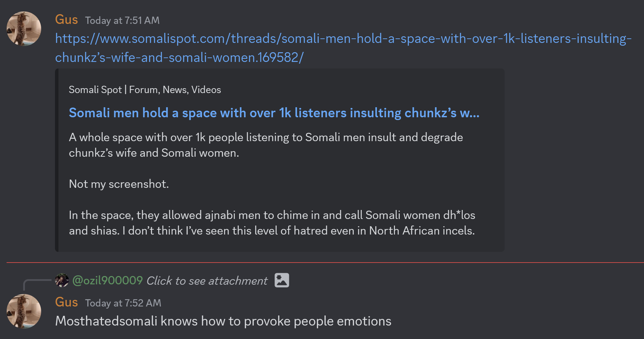Click Gus's avatar on the 7:52 AM message
Image resolution: width=644 pixels, height=339 pixels.
tap(24, 311)
